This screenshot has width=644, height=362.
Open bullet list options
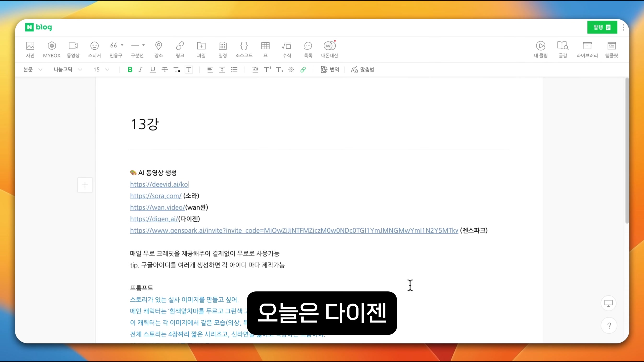pyautogui.click(x=234, y=69)
